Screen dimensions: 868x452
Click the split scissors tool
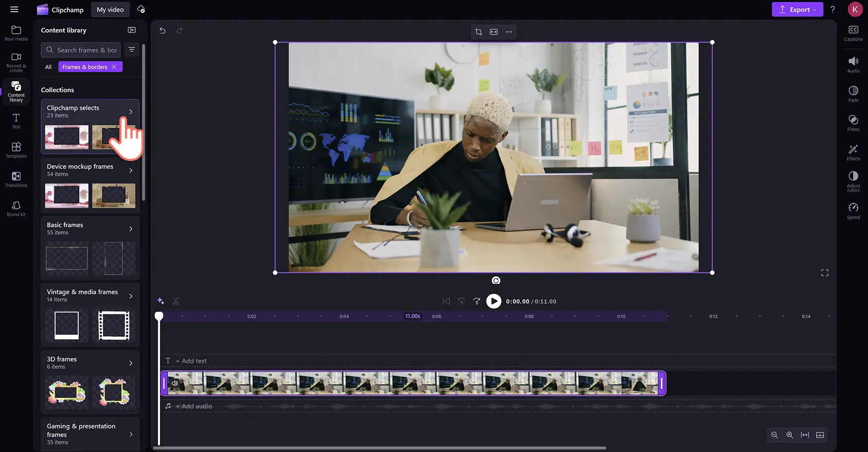176,301
